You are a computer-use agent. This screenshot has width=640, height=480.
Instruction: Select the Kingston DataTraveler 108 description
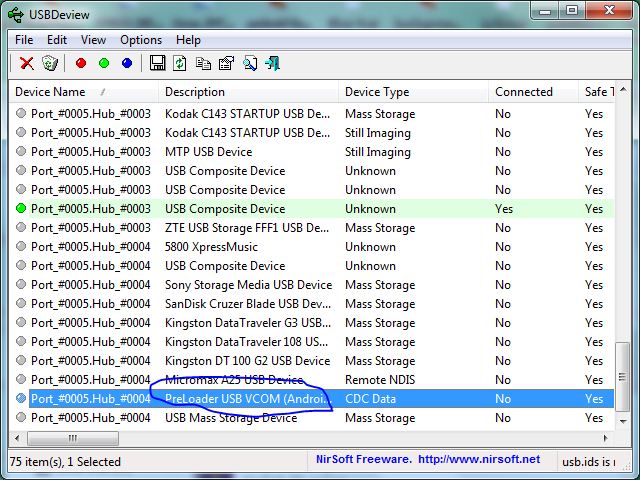click(246, 342)
